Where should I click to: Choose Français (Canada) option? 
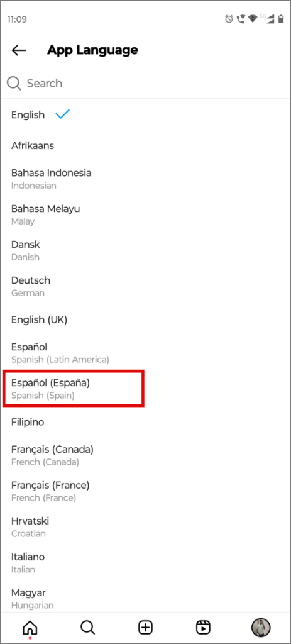pos(145,455)
